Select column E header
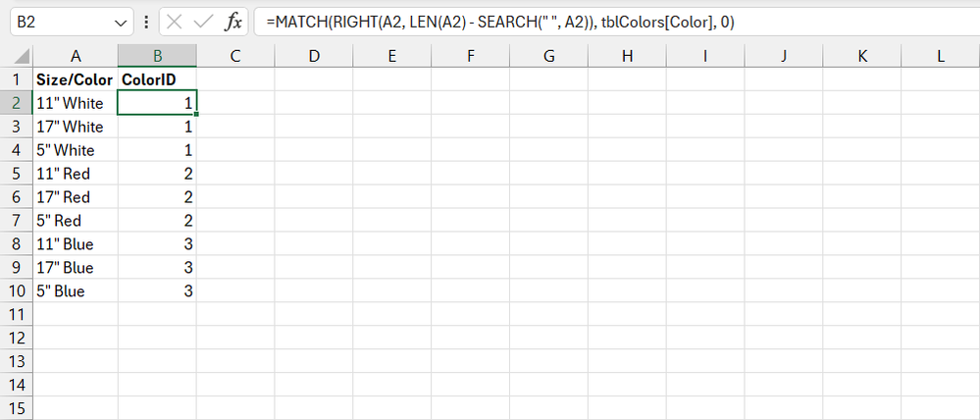The height and width of the screenshot is (420, 980). (391, 56)
